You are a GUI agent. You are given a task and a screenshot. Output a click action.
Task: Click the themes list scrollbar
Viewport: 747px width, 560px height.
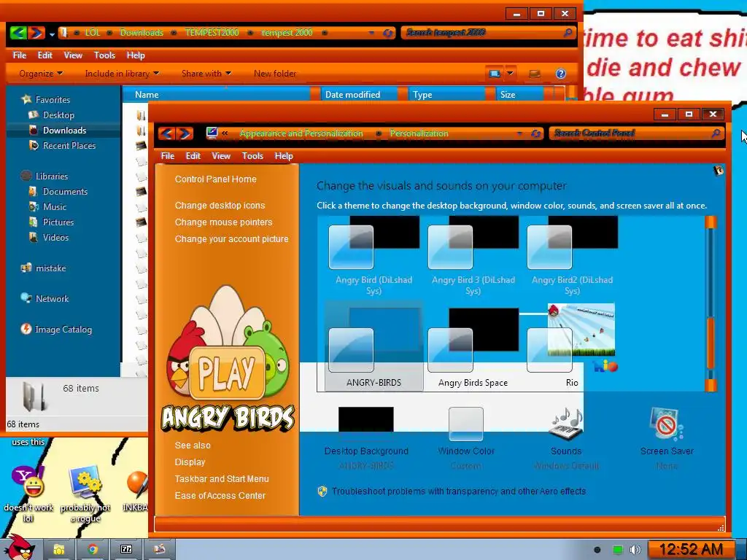pyautogui.click(x=711, y=343)
